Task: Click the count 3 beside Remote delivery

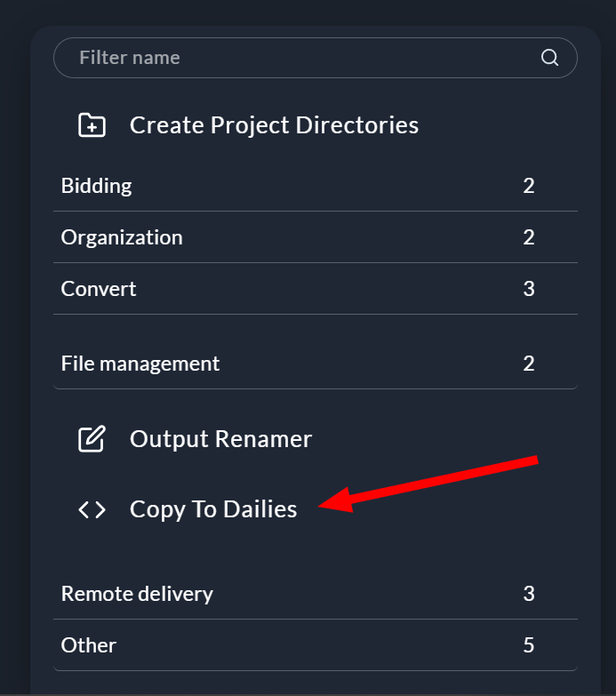Action: [529, 593]
